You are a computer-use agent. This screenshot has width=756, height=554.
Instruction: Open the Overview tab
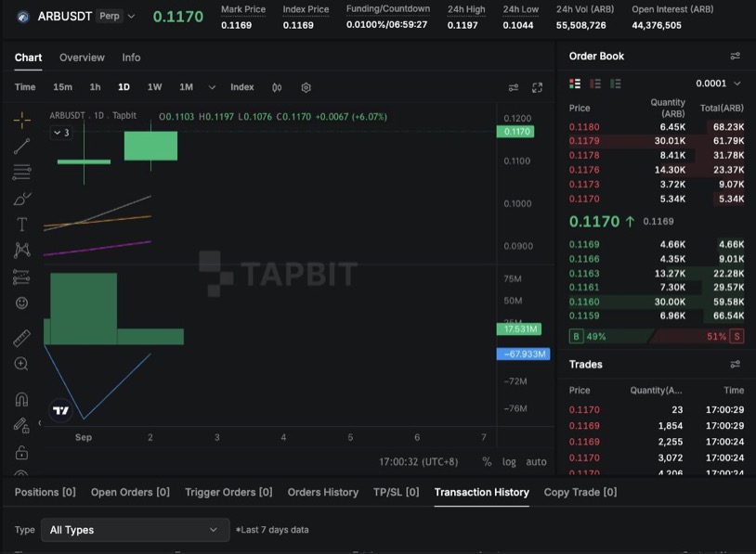[x=82, y=58]
